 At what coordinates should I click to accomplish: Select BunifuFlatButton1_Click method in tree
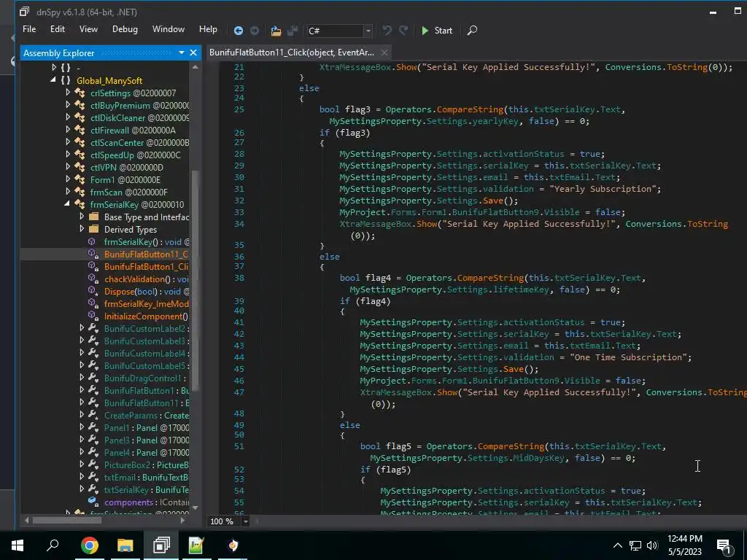tap(146, 267)
